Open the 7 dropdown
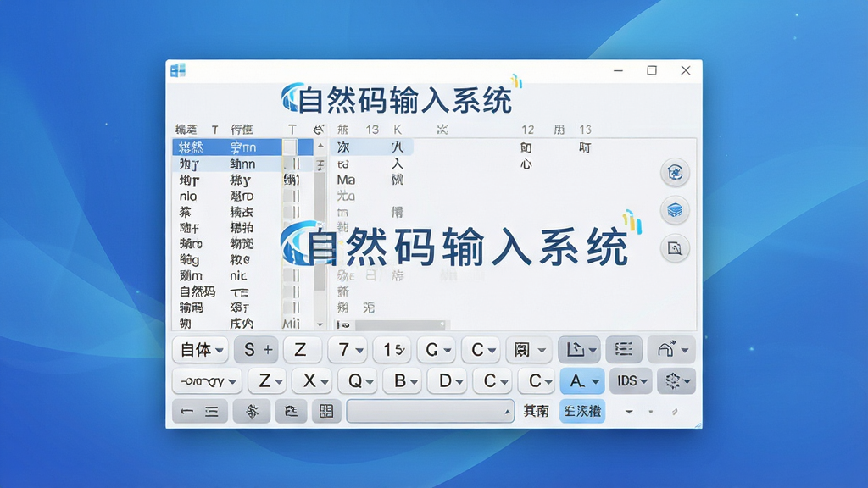 click(348, 350)
